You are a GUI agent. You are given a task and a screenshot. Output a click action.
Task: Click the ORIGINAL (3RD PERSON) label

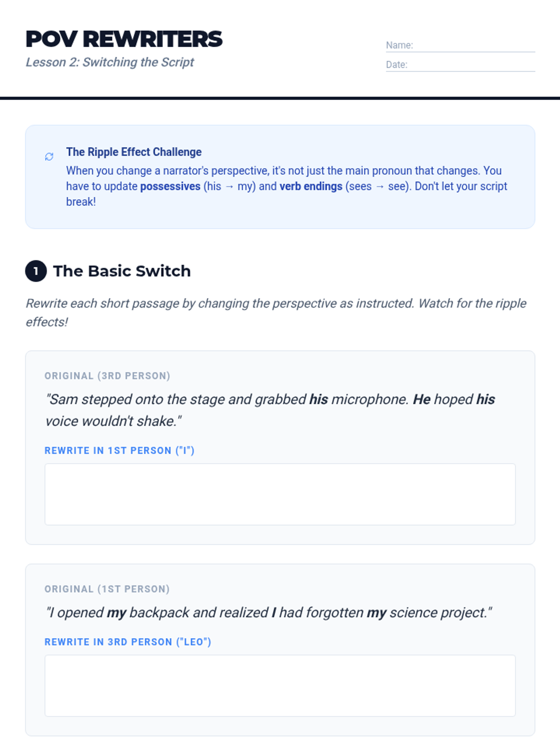(107, 376)
